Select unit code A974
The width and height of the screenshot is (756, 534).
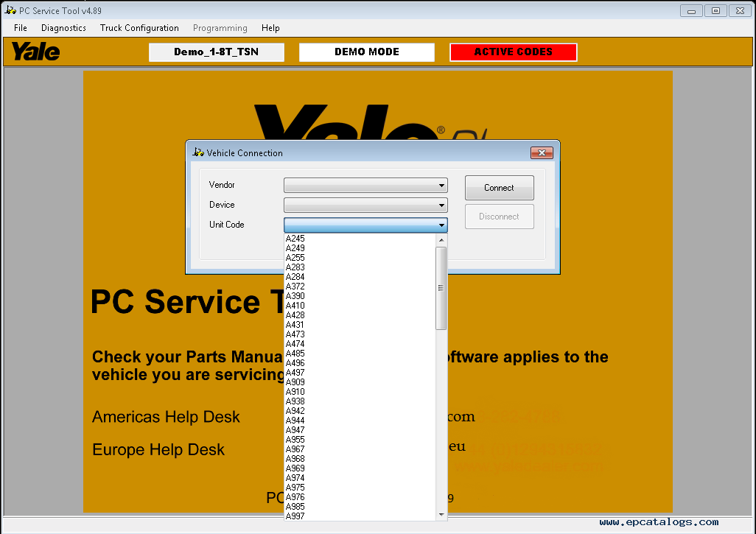pos(360,478)
